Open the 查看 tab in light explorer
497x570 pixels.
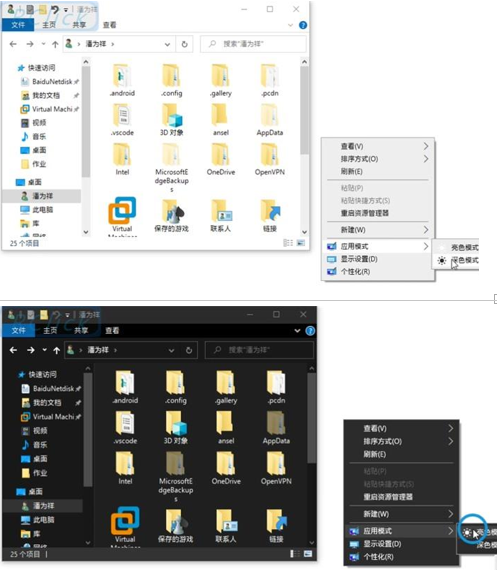tap(109, 25)
